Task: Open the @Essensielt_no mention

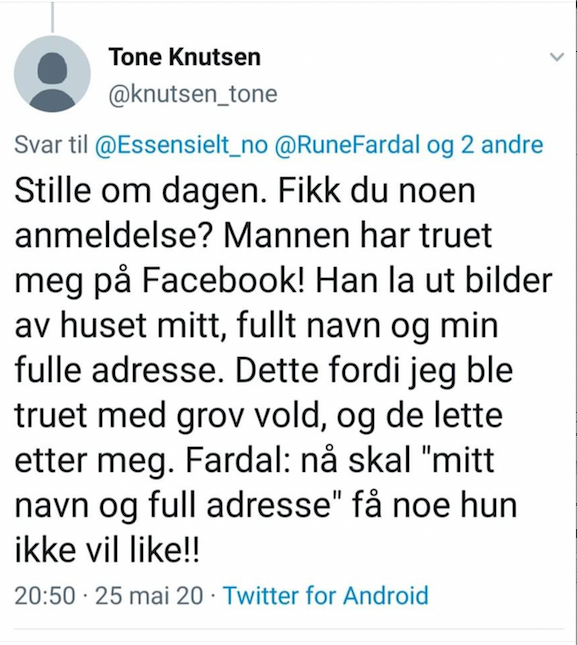Action: pyautogui.click(x=181, y=145)
